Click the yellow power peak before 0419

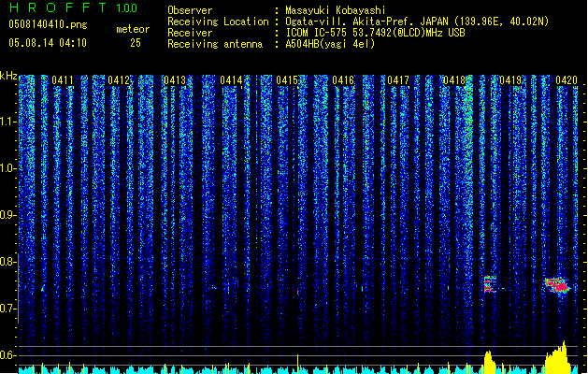tap(489, 361)
